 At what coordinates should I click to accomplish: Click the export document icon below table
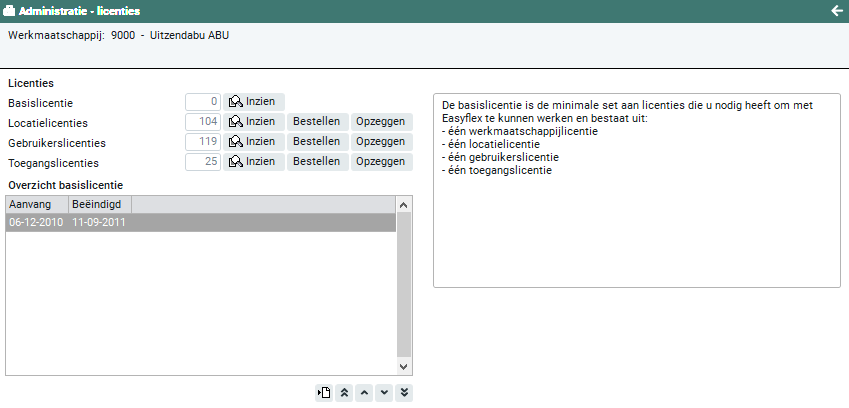click(x=324, y=393)
